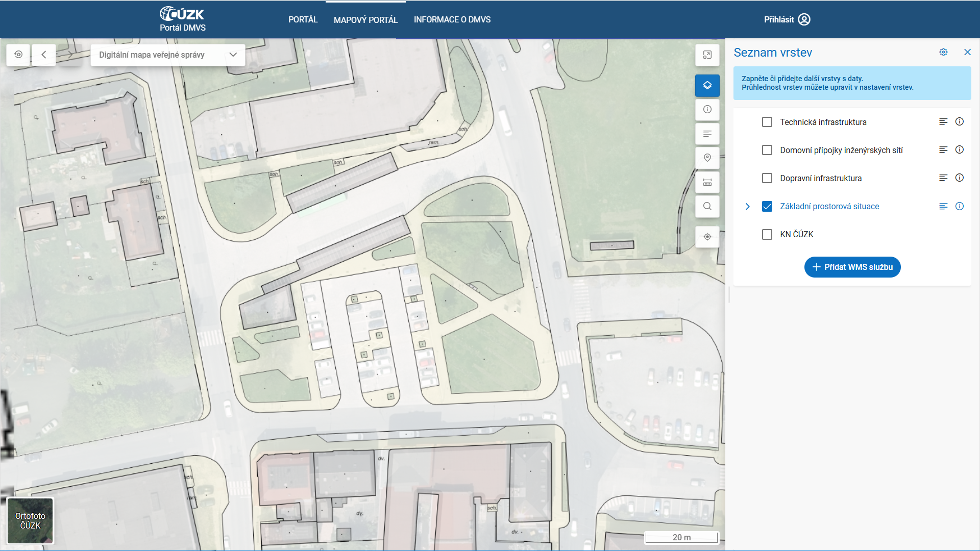The image size is (980, 551).
Task: Click the location pin marker tool
Action: [x=707, y=158]
